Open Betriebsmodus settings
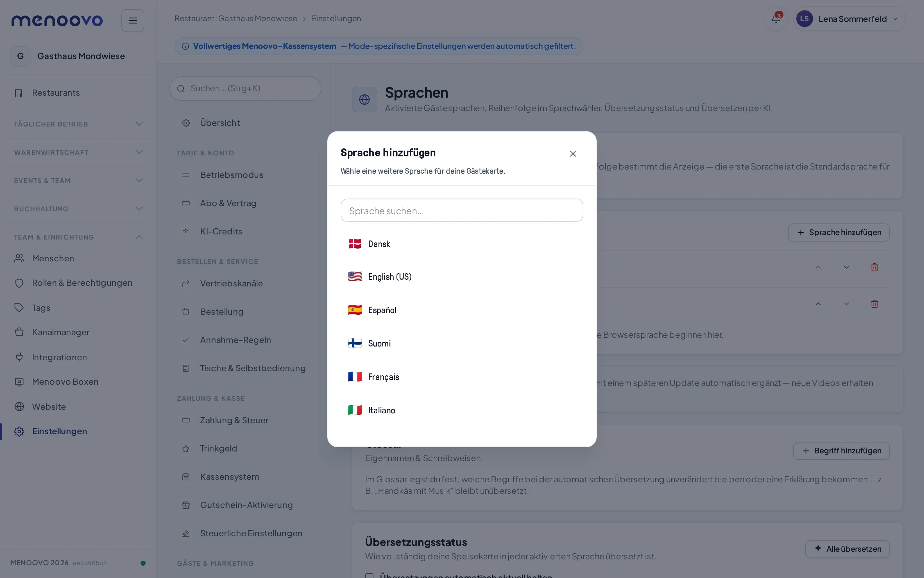This screenshot has height=578, width=924. tap(245, 175)
